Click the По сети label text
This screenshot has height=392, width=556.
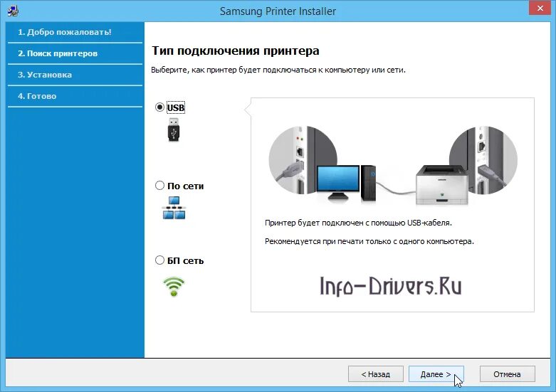(x=185, y=186)
